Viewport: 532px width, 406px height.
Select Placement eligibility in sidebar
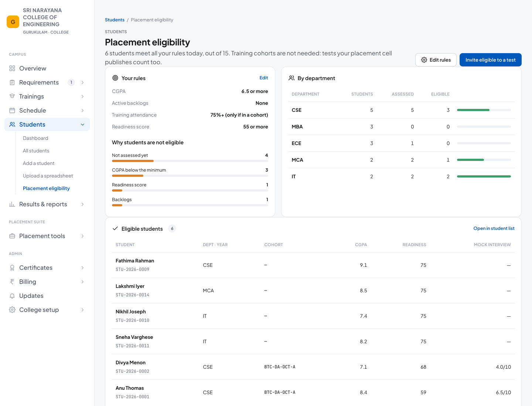(x=46, y=188)
